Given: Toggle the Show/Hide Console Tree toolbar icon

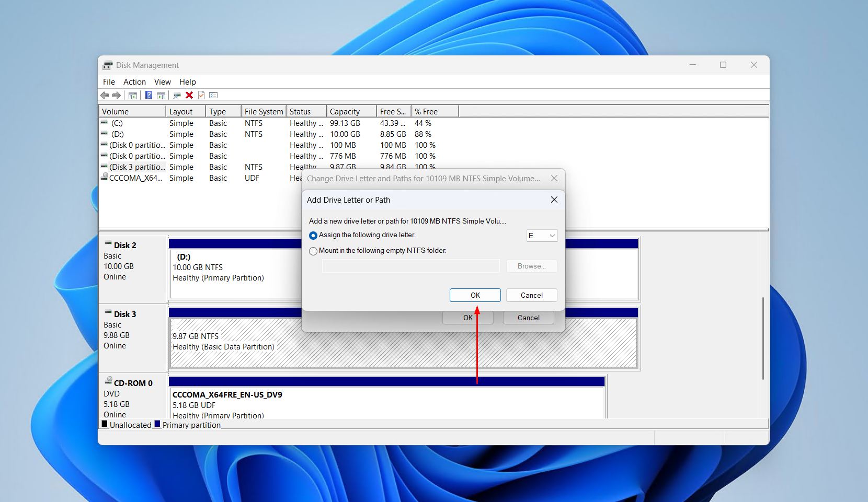Looking at the screenshot, I should (x=133, y=95).
